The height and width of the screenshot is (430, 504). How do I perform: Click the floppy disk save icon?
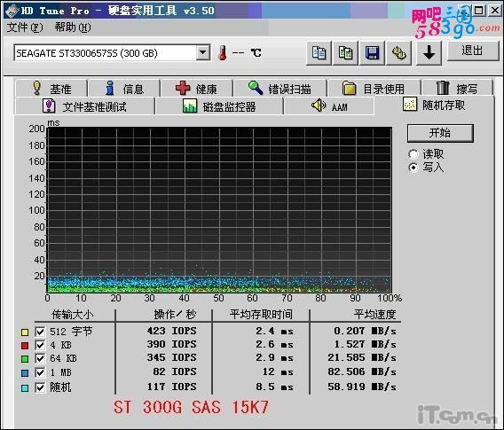pyautogui.click(x=372, y=53)
